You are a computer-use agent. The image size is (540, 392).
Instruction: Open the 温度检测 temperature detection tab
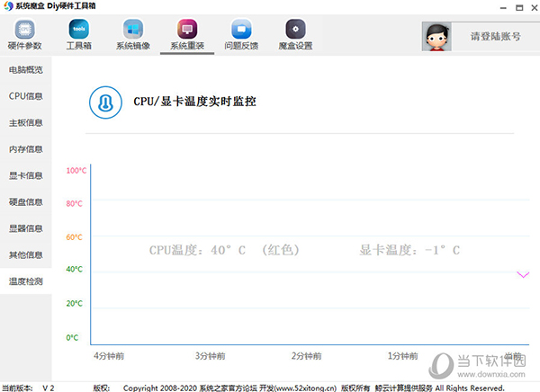[26, 281]
